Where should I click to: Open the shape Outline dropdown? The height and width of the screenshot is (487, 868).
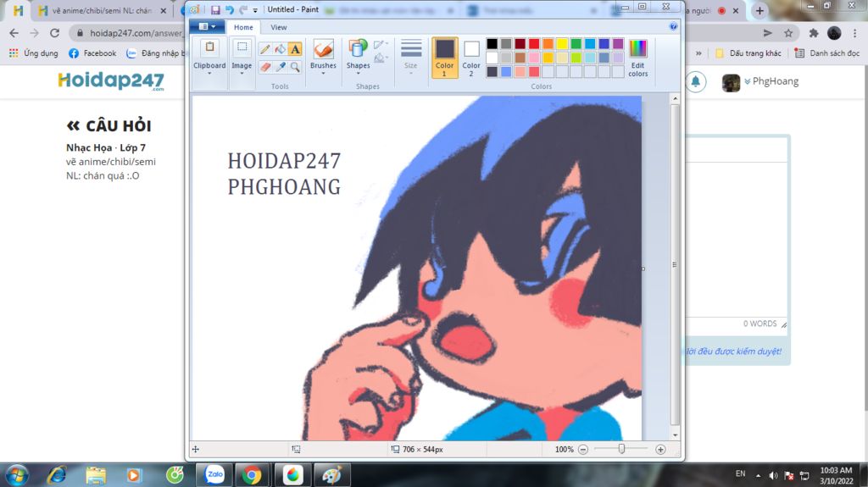pos(381,44)
